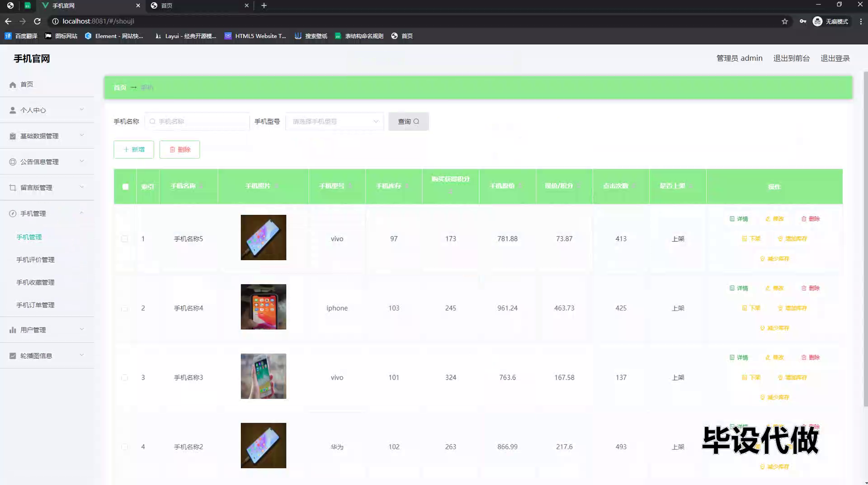Click 退出登录 link
The height and width of the screenshot is (485, 868).
[x=835, y=58]
